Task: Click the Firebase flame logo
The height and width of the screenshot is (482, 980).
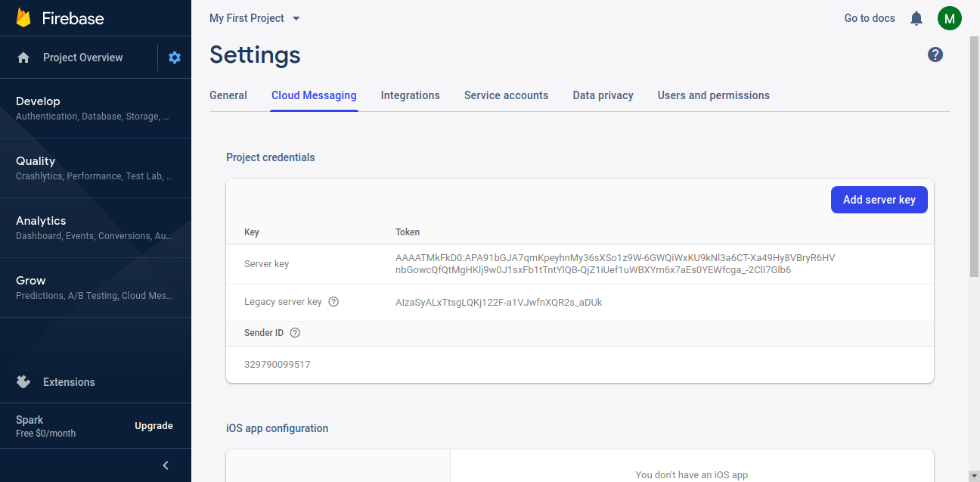Action: [23, 18]
